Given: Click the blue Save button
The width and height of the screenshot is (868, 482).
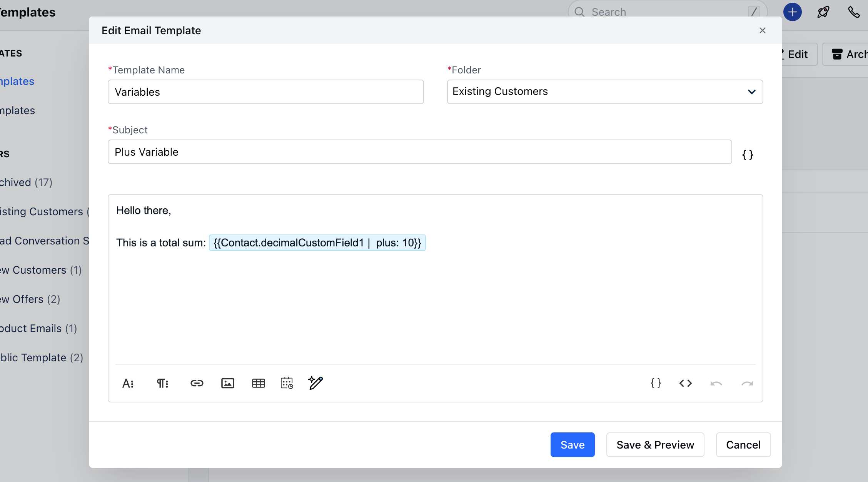Looking at the screenshot, I should 572,445.
